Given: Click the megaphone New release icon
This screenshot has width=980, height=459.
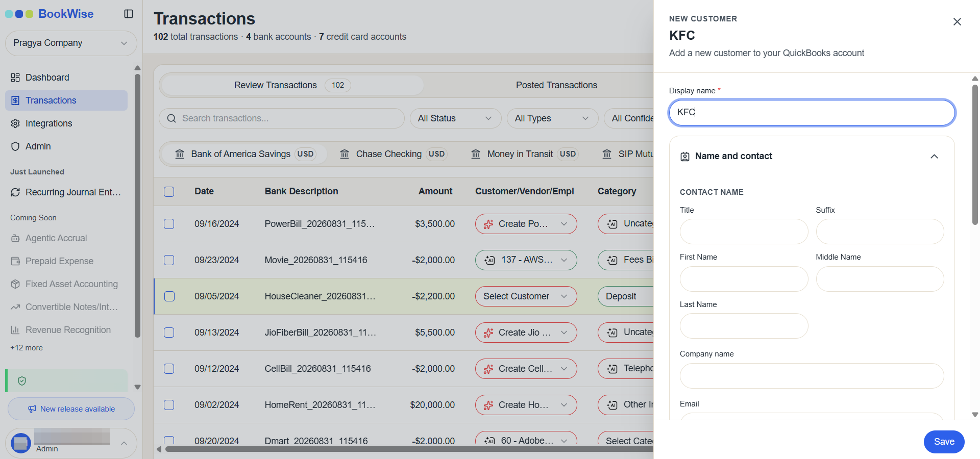Looking at the screenshot, I should [32, 409].
